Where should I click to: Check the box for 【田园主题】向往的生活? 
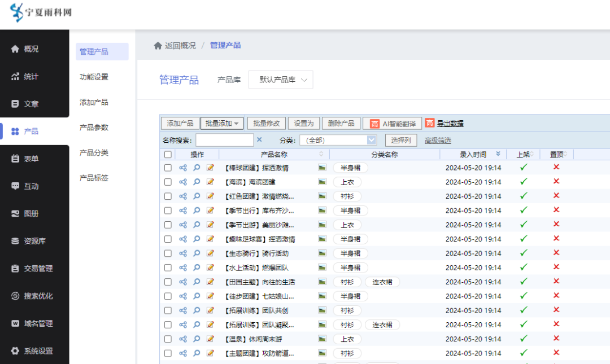(168, 282)
